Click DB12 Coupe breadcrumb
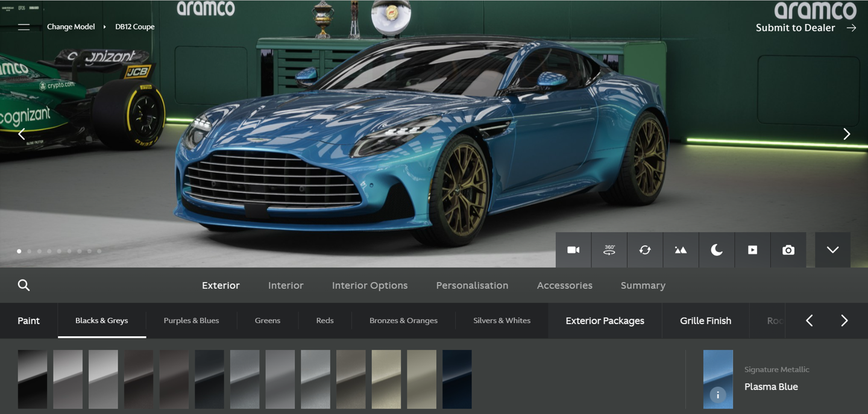 pos(135,27)
